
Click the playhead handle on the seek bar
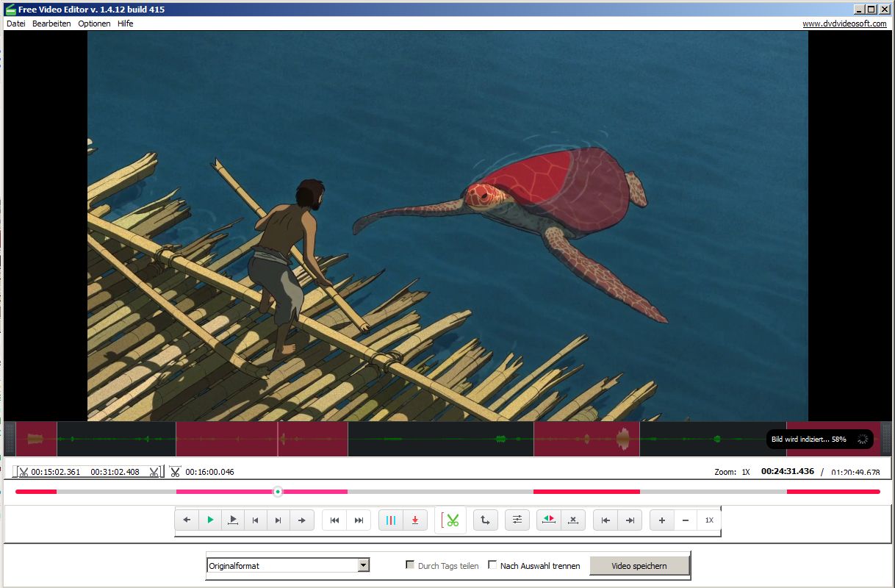click(278, 492)
